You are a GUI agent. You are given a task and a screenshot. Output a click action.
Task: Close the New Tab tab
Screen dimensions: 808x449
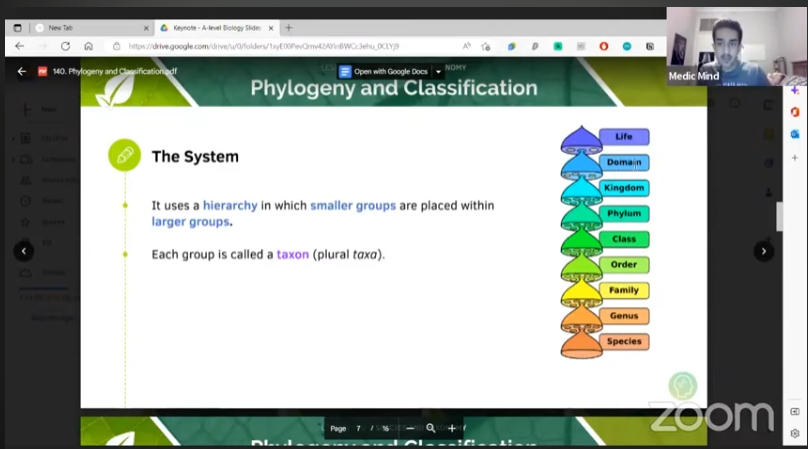pyautogui.click(x=146, y=28)
